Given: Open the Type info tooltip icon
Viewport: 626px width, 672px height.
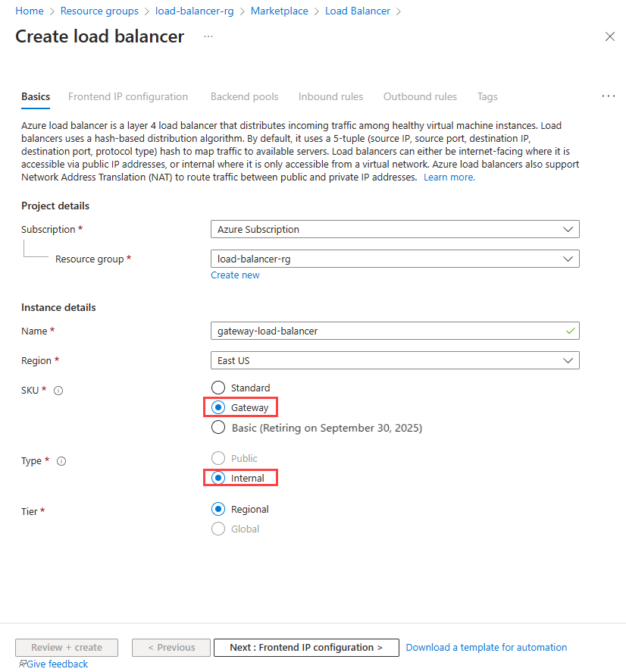Looking at the screenshot, I should coord(60,460).
